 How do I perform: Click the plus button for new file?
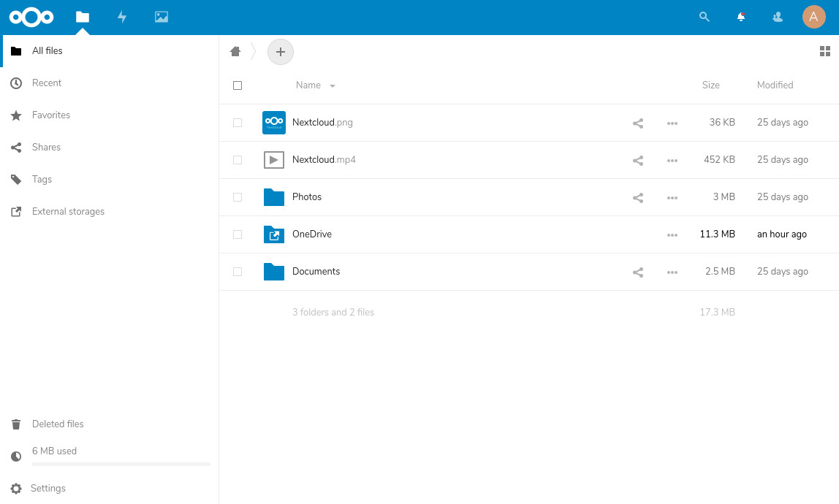click(x=281, y=52)
